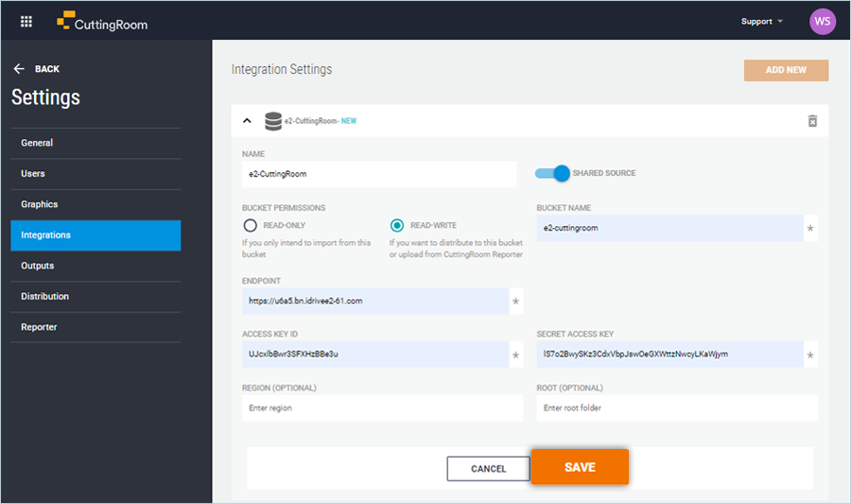Click the ADD NEW button

click(x=786, y=70)
